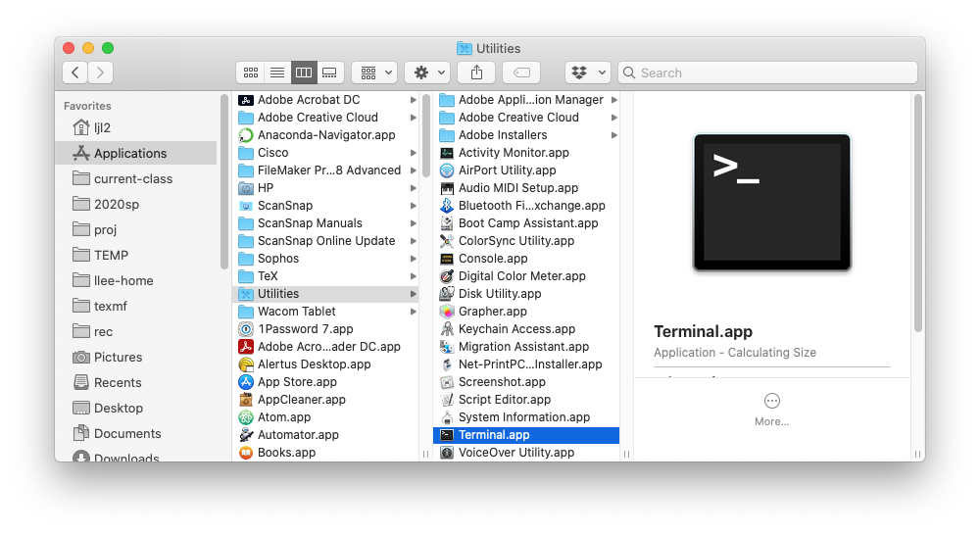This screenshot has width=980, height=534.
Task: Switch to gallery view in toolbar
Action: [x=330, y=73]
